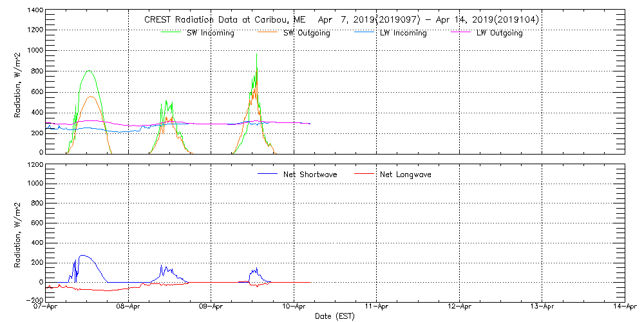This screenshot has width=644, height=322.
Task: Select the 14-Apr date tick label
Action: coord(623,307)
